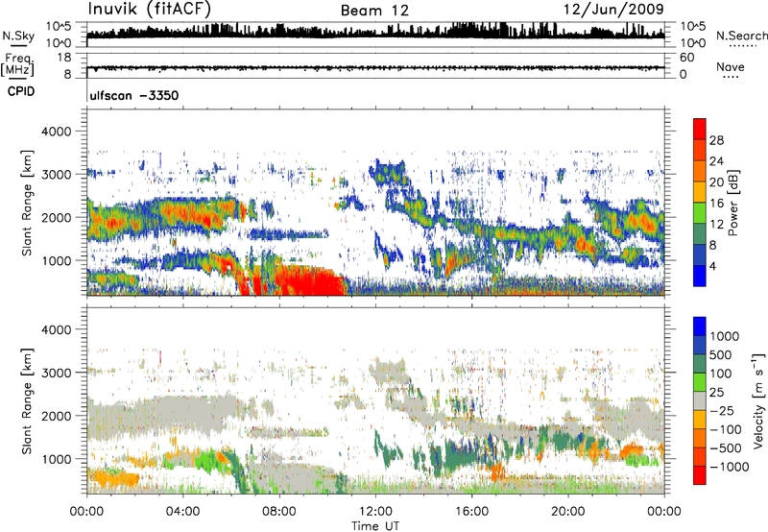Select the "N.Search" legend label
The width and height of the screenshot is (768, 532).
point(741,36)
